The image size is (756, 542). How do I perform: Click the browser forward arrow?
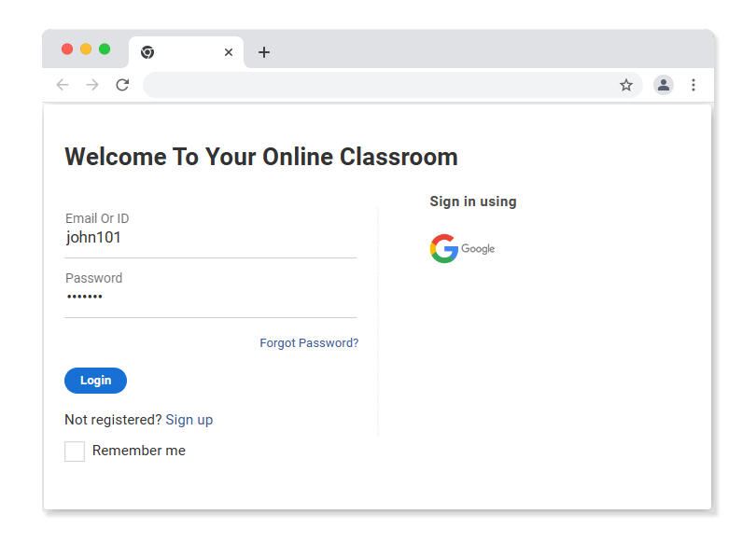click(92, 85)
